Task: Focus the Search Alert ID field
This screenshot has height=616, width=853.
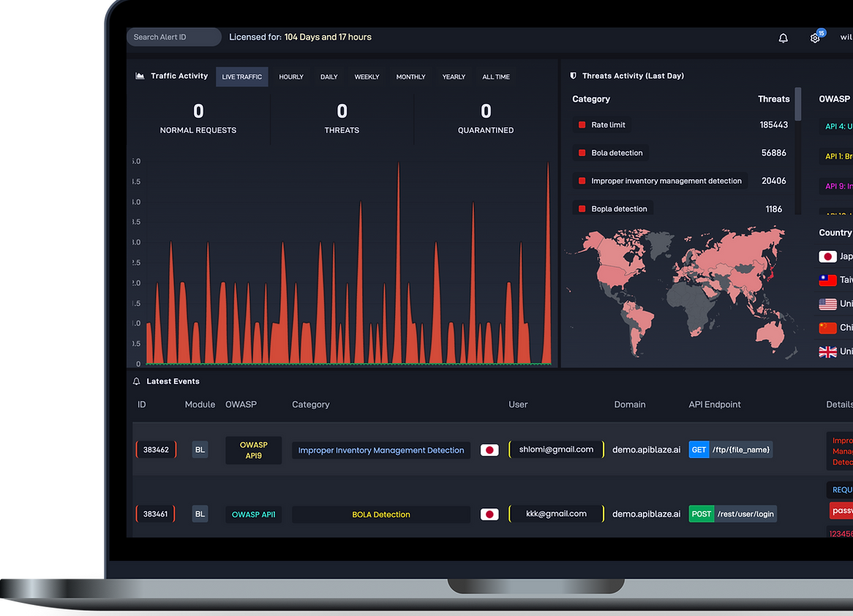Action: pos(174,37)
